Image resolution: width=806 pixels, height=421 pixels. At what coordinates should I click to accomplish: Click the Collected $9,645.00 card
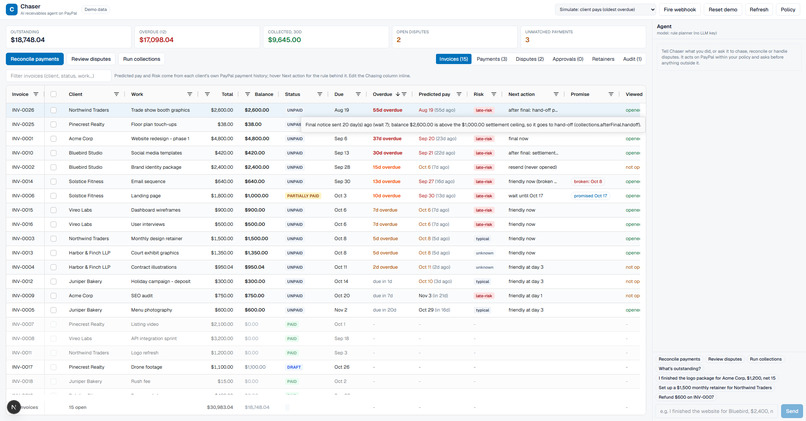pos(326,36)
